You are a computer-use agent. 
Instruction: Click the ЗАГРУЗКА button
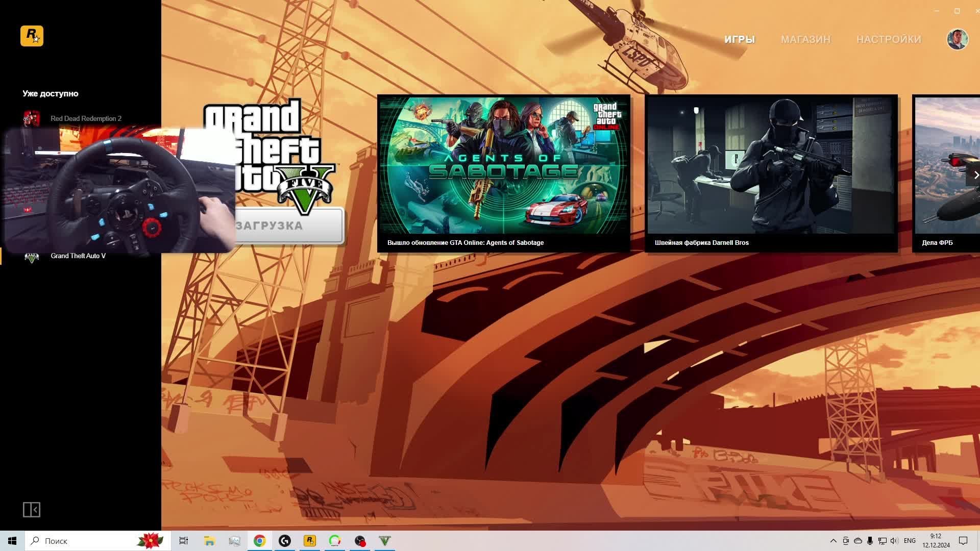289,226
